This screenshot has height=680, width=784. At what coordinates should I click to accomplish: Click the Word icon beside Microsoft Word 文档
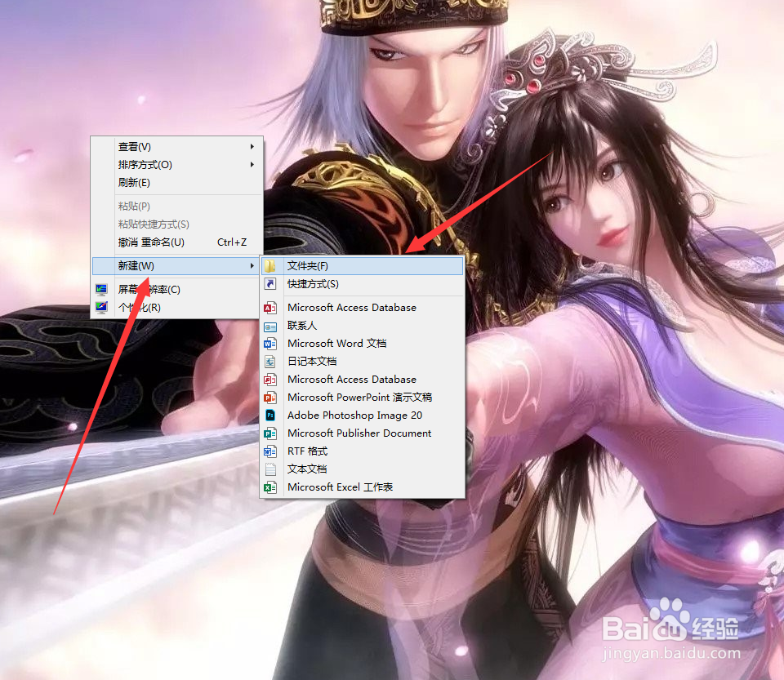click(270, 344)
